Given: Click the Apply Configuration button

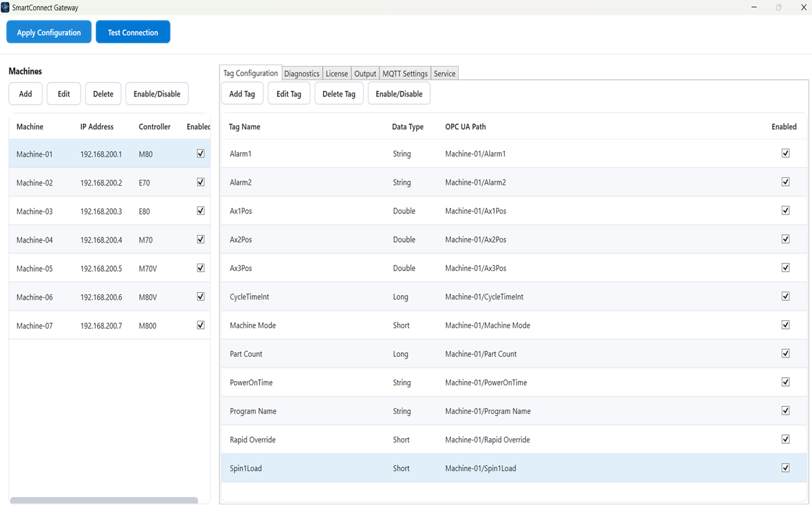Looking at the screenshot, I should coord(49,32).
